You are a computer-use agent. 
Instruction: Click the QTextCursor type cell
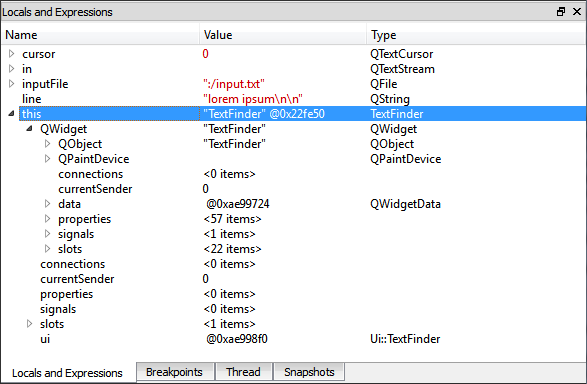402,54
